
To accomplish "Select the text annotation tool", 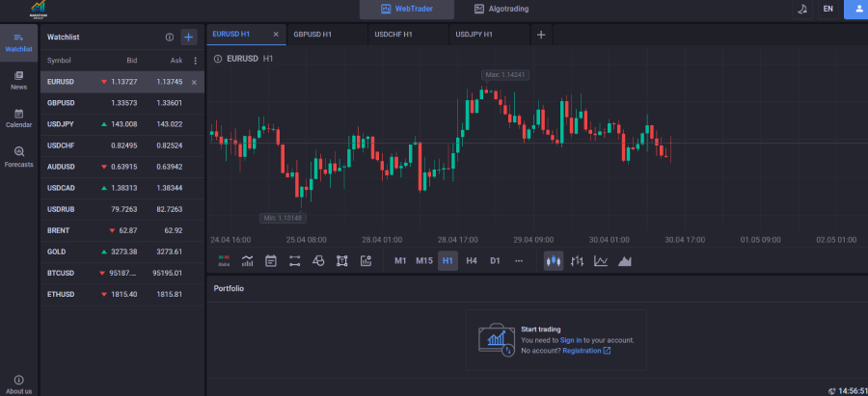I will click(x=341, y=260).
